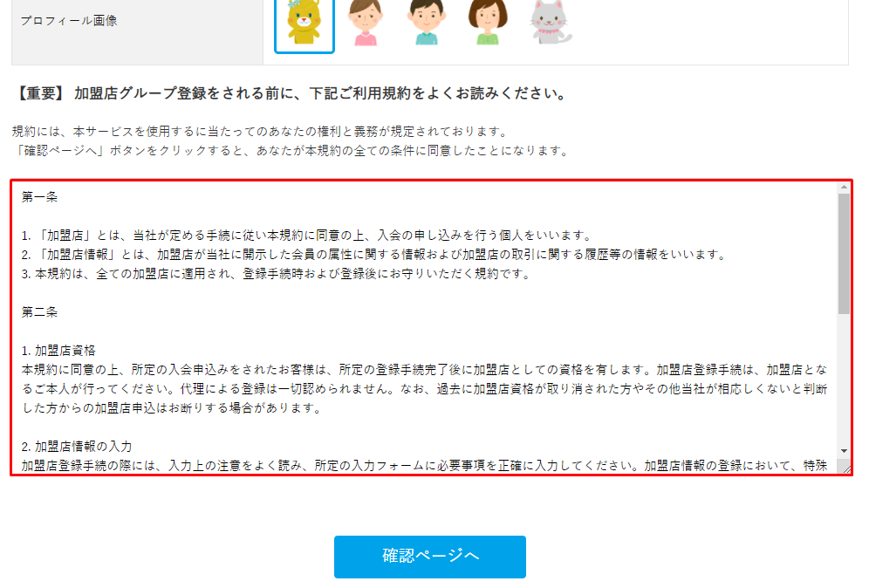The width and height of the screenshot is (869, 588).
Task: Click the terms box scrollbar thumb
Action: pyautogui.click(x=844, y=254)
